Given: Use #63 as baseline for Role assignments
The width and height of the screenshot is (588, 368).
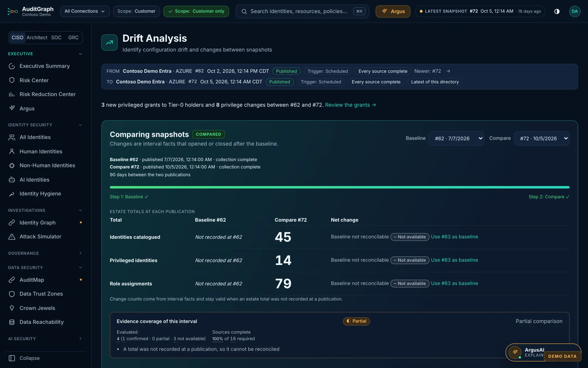Looking at the screenshot, I should [454, 283].
